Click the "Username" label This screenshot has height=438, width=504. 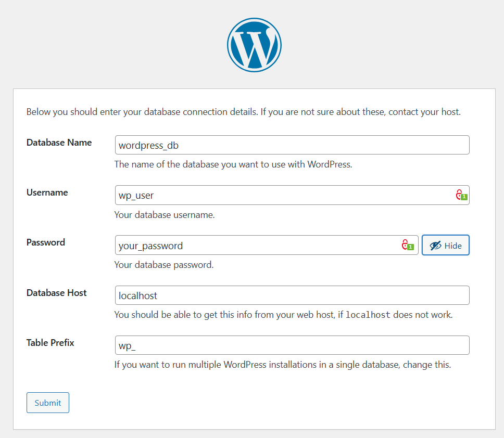(47, 192)
